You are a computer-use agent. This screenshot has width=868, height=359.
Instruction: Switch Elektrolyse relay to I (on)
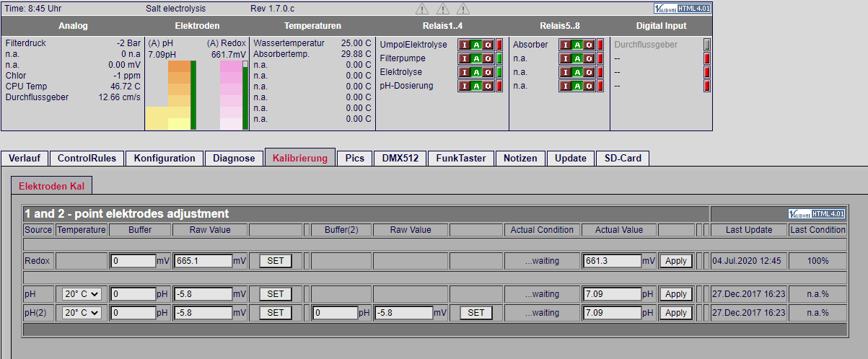(x=465, y=72)
